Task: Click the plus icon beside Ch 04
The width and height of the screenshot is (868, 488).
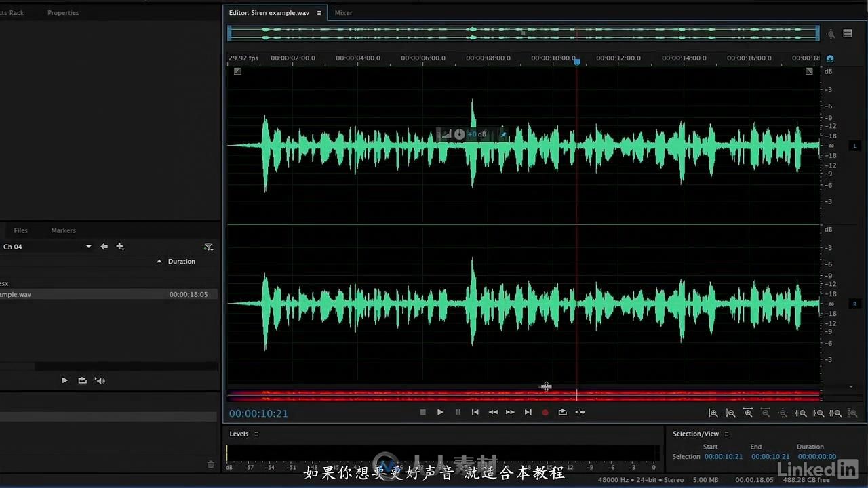Action: [x=120, y=247]
